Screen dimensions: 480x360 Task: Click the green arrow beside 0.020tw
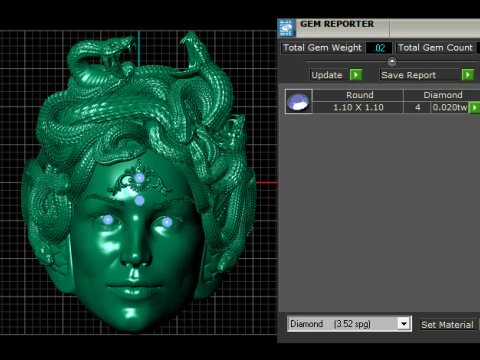pos(474,107)
